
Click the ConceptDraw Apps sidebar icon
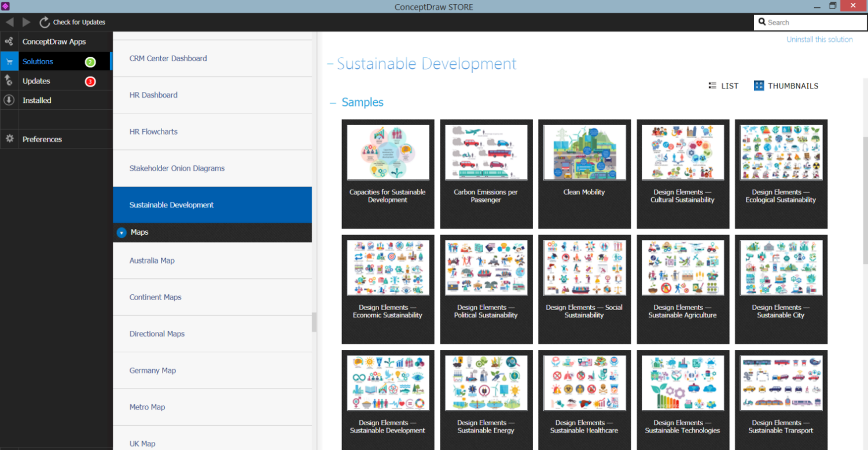[x=9, y=42]
